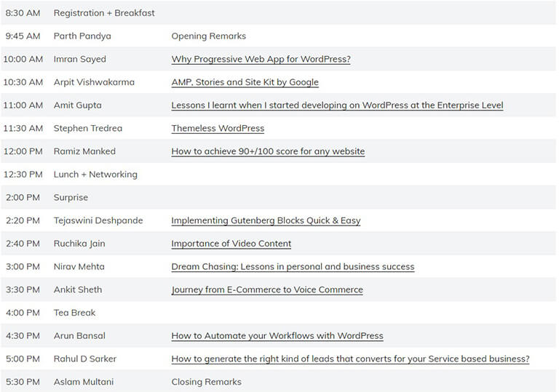Click speaker name Tejaswini Deshpande

pyautogui.click(x=98, y=220)
